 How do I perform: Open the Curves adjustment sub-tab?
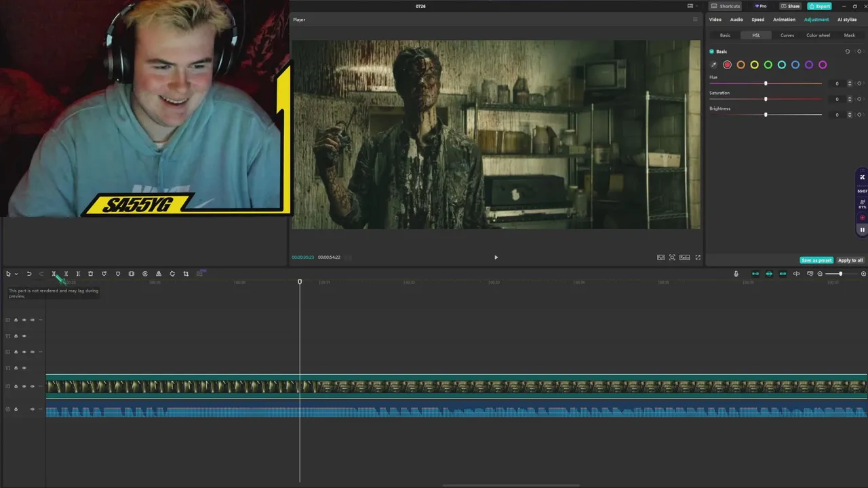pyautogui.click(x=787, y=35)
